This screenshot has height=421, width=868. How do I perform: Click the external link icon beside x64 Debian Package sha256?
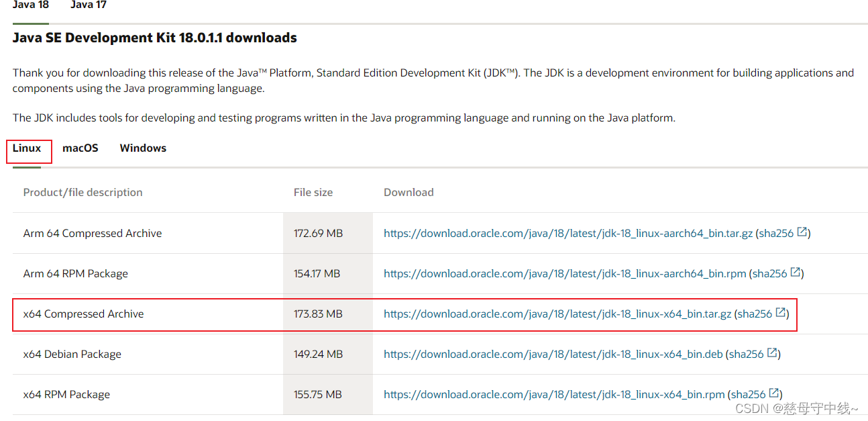[x=771, y=353]
